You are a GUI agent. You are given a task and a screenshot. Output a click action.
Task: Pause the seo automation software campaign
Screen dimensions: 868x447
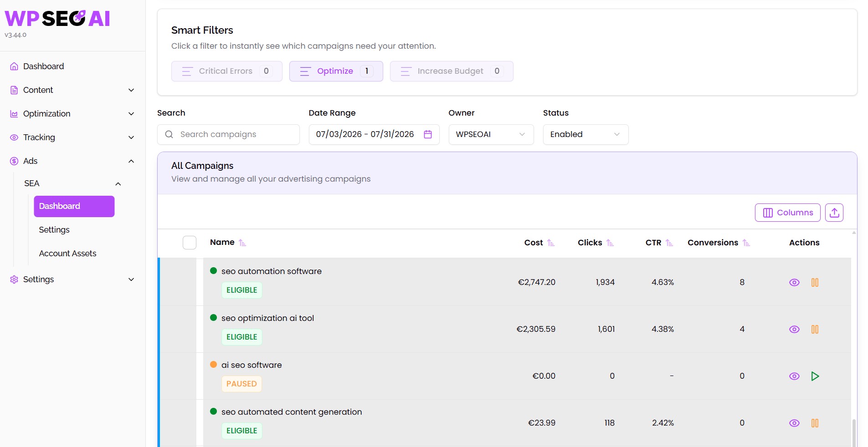(x=815, y=282)
